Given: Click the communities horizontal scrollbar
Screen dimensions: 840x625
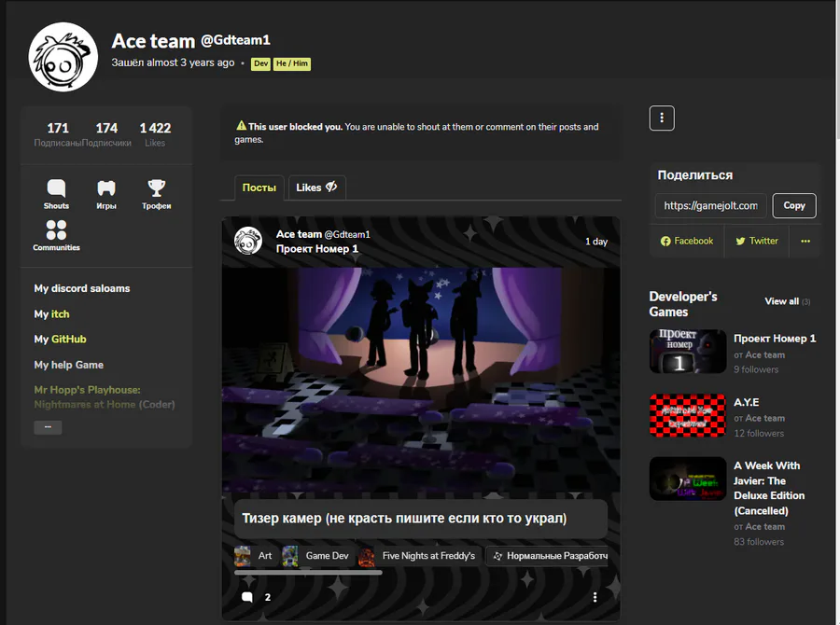Looking at the screenshot, I should (308, 573).
